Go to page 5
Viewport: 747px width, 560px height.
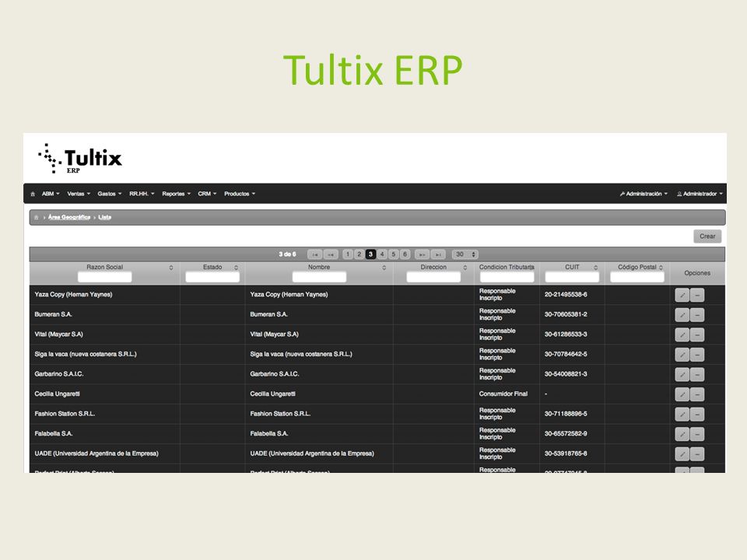(x=394, y=254)
